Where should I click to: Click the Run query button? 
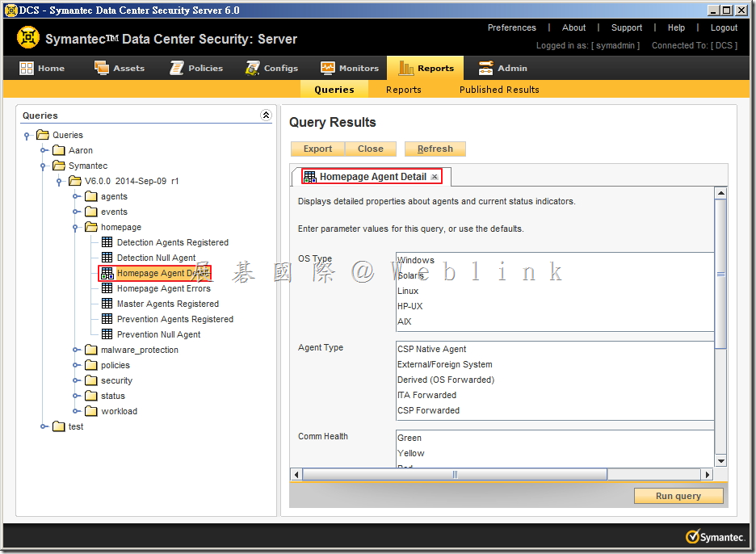(x=678, y=496)
